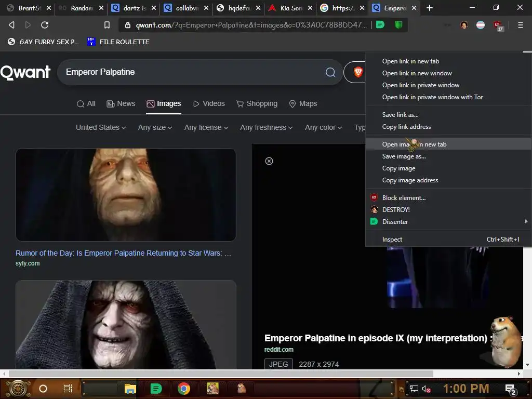Switch to the collabvm browser tab
The height and width of the screenshot is (399, 532).
(x=187, y=8)
